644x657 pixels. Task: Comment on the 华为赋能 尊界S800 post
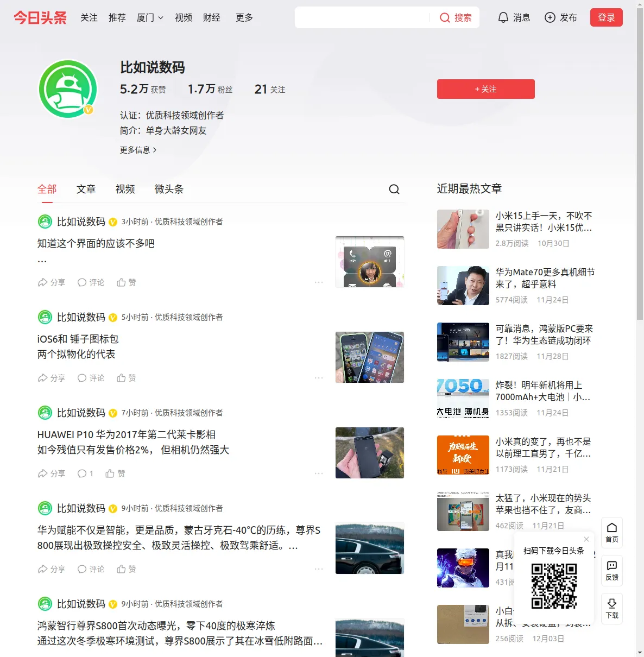(91, 569)
